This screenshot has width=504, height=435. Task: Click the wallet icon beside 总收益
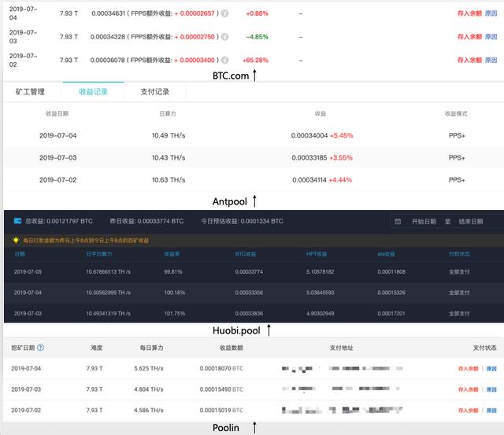click(x=17, y=221)
